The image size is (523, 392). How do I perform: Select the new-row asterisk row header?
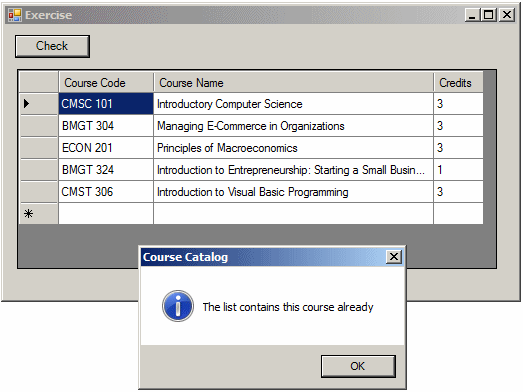point(39,214)
